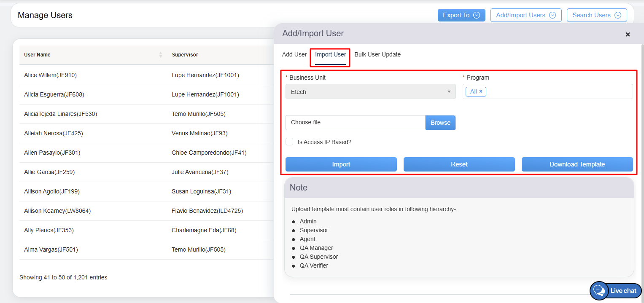644x303 pixels.
Task: Click Download Template button
Action: 577,164
